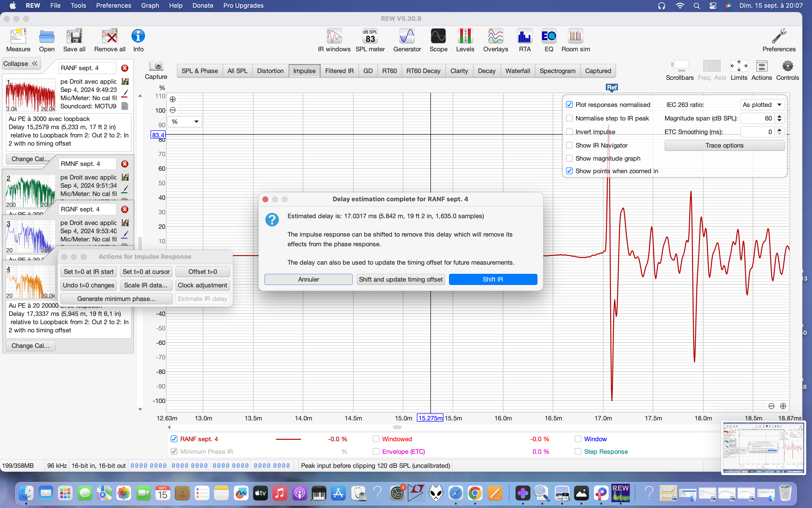
Task: Open the EQ window
Action: point(549,40)
